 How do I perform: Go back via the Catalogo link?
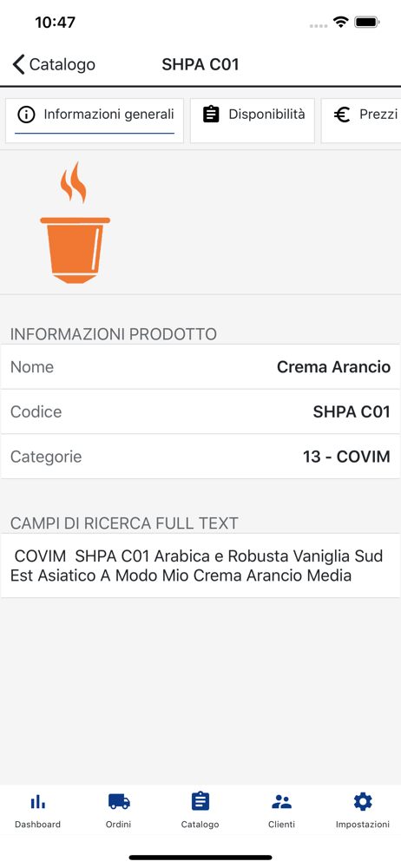62,65
